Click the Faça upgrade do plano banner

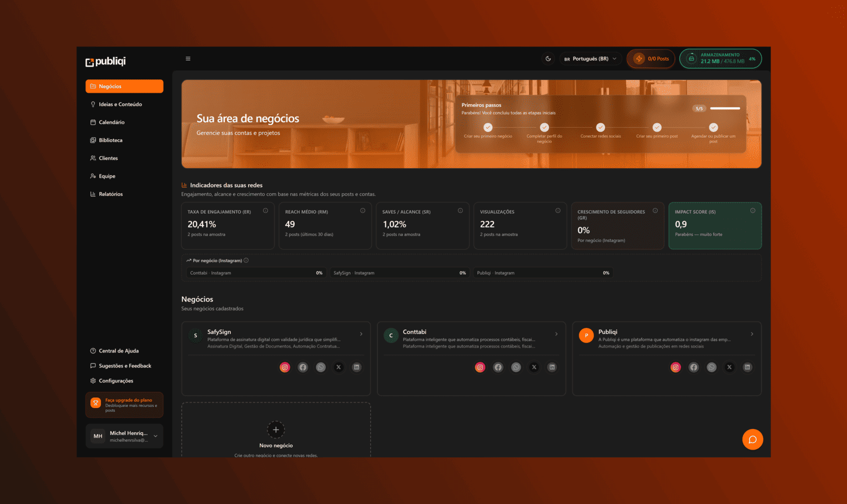pyautogui.click(x=124, y=405)
